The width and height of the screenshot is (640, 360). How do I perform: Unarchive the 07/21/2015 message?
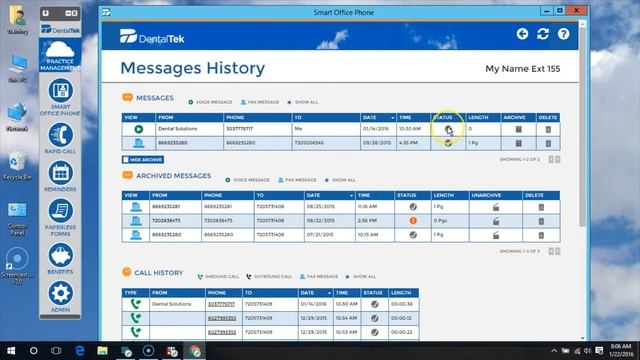pyautogui.click(x=496, y=235)
